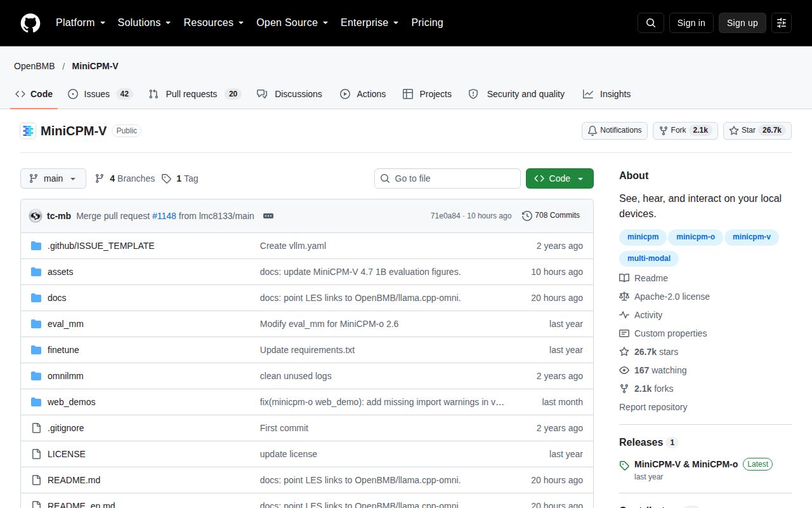Viewport: 812px width, 508px height.
Task: Open the Enterprise dropdown menu
Action: click(370, 23)
